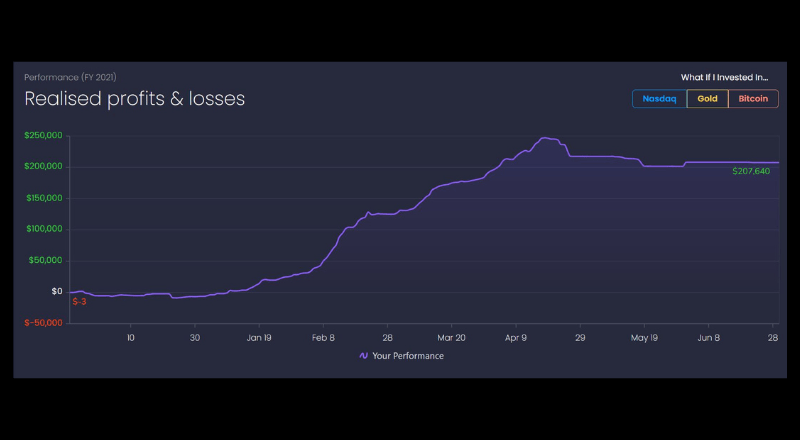
Task: Toggle the Gold comparison button
Action: click(x=707, y=99)
